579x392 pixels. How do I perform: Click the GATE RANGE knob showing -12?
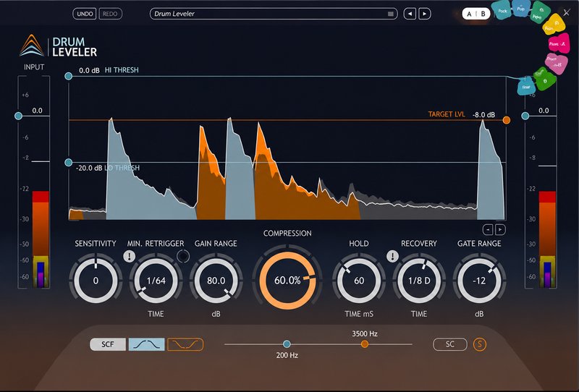pyautogui.click(x=479, y=280)
